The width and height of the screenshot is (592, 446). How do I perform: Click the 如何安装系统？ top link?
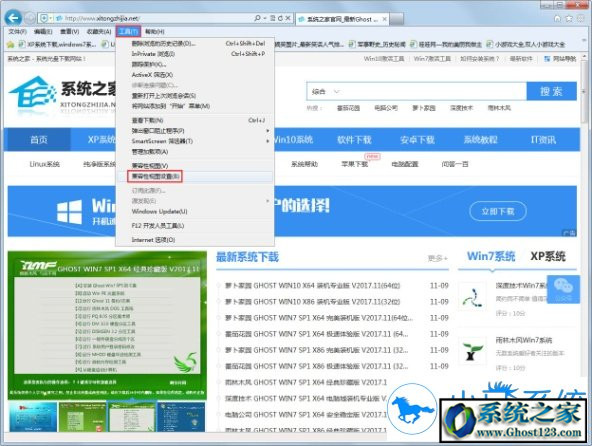click(479, 59)
